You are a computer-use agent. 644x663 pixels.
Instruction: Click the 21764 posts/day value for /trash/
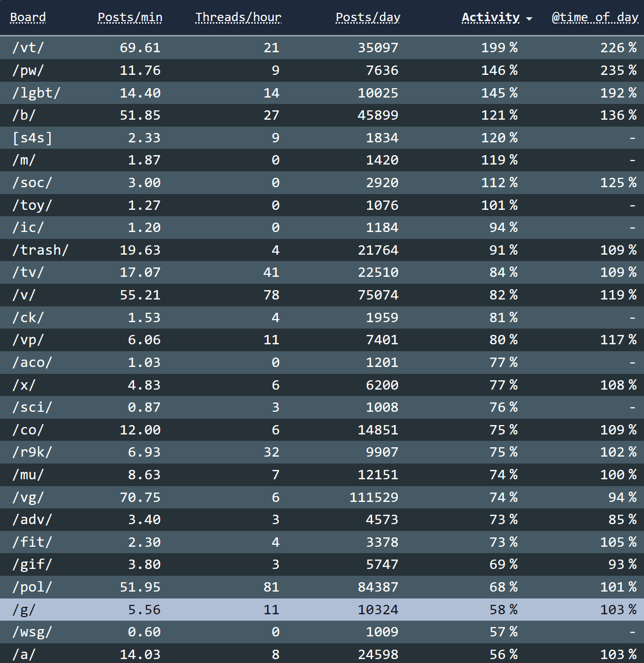(x=378, y=250)
